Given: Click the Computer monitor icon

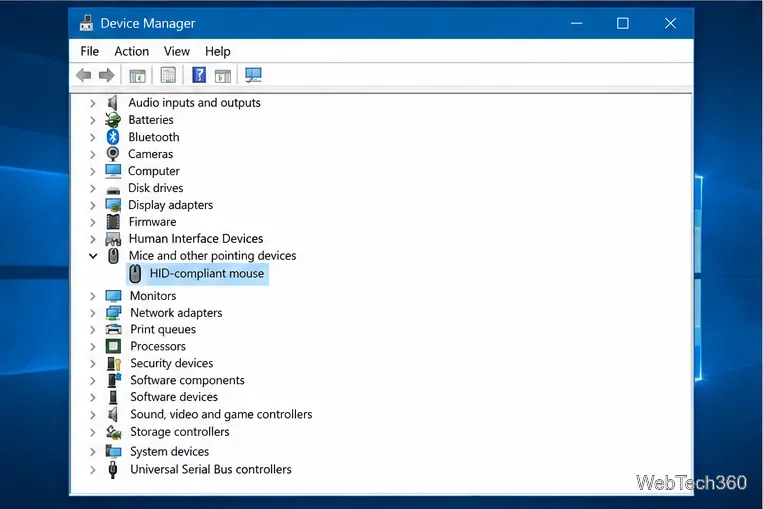Looking at the screenshot, I should coord(113,171).
